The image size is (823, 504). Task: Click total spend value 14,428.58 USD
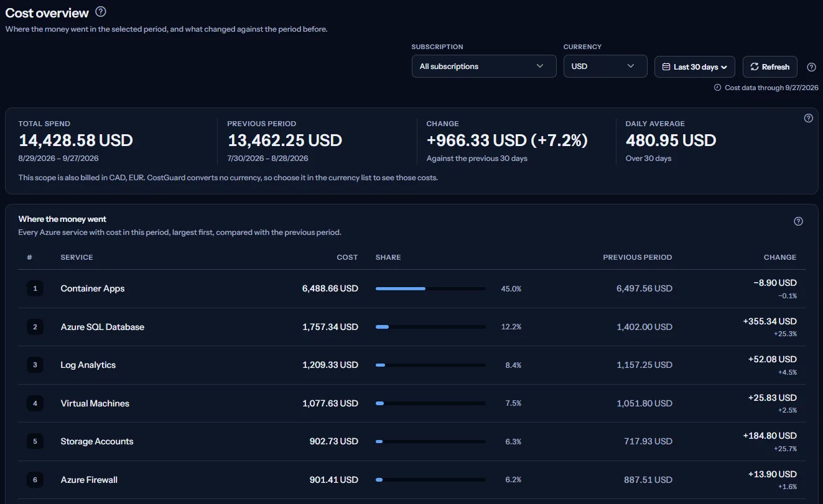point(75,140)
